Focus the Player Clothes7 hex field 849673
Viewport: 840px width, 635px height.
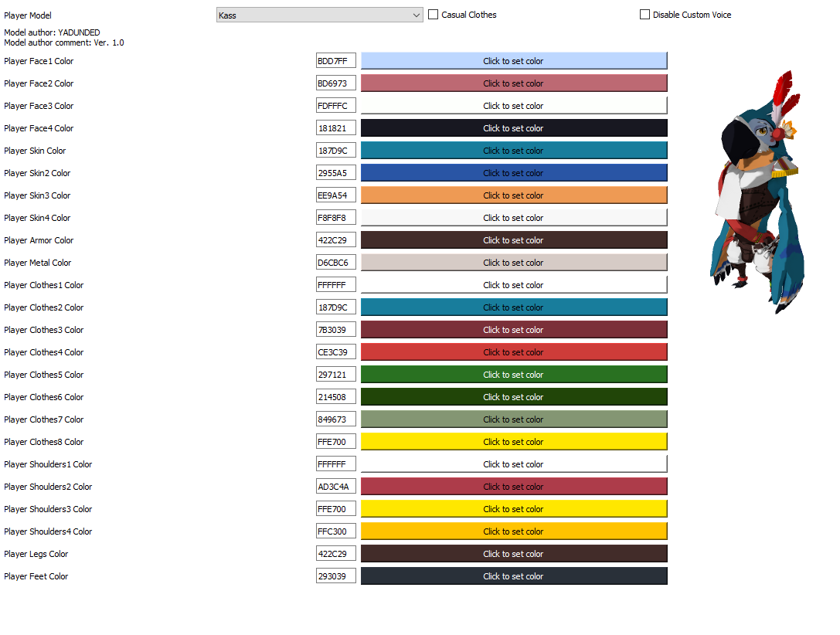coord(336,419)
